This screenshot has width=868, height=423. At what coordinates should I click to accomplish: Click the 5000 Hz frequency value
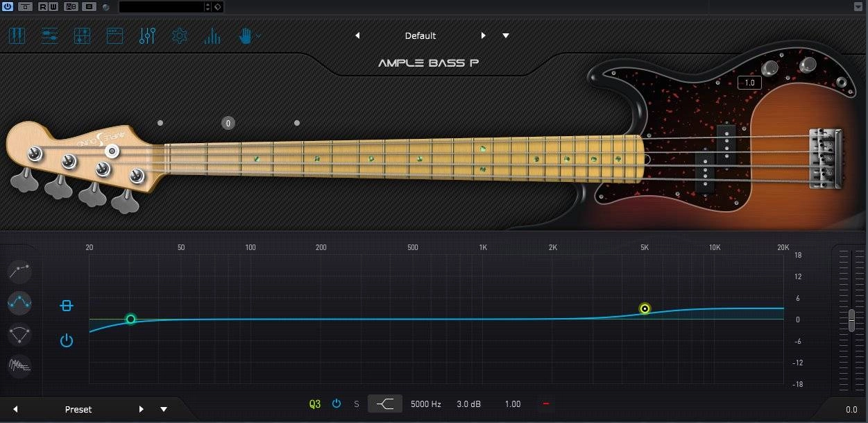(x=426, y=404)
